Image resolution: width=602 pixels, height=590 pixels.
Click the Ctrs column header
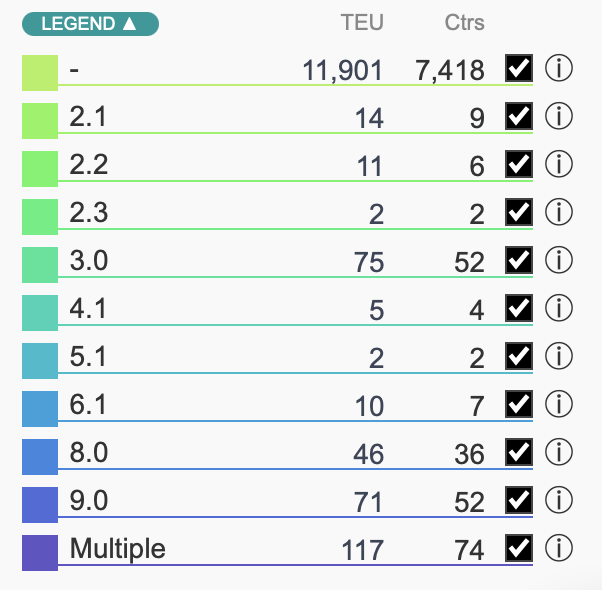[x=464, y=24]
